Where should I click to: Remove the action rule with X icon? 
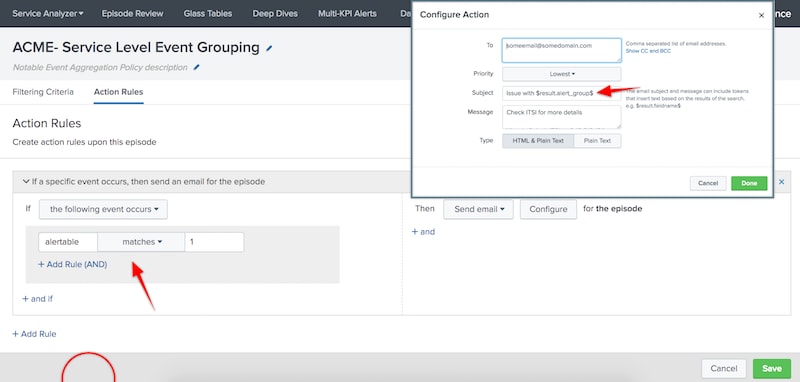(781, 182)
